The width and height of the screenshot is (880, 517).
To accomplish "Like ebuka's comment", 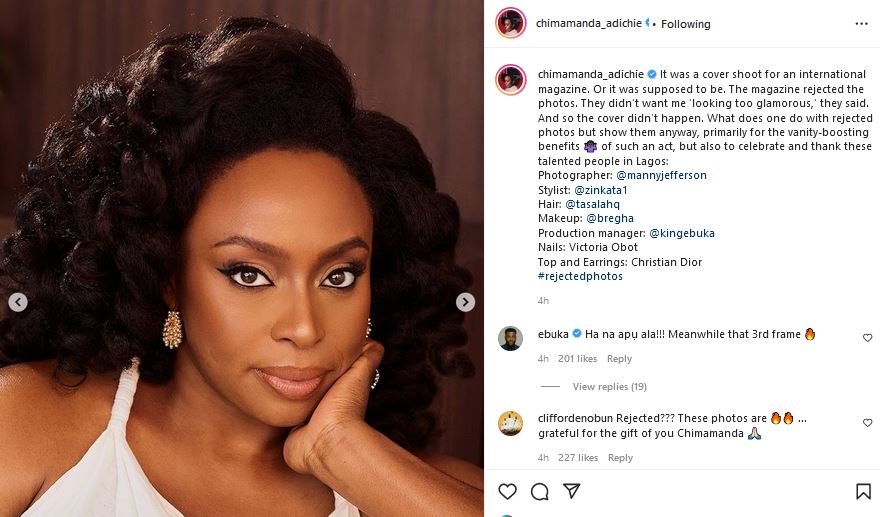I will (867, 338).
